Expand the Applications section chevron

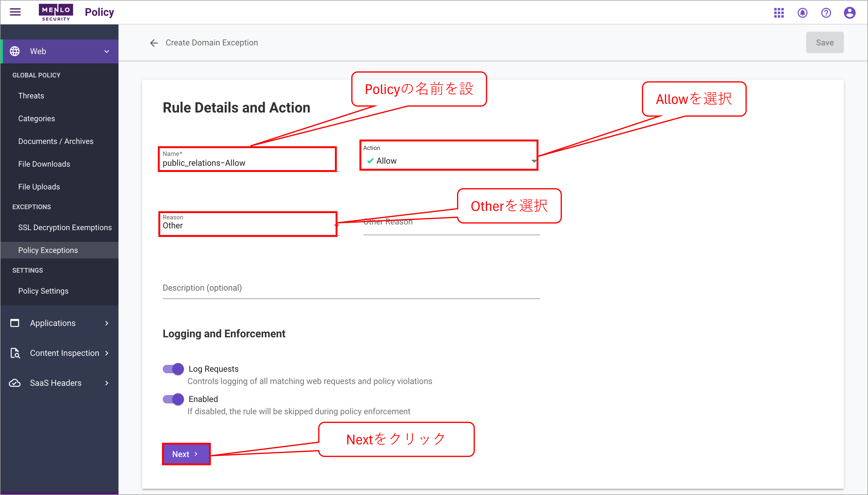[x=107, y=323]
